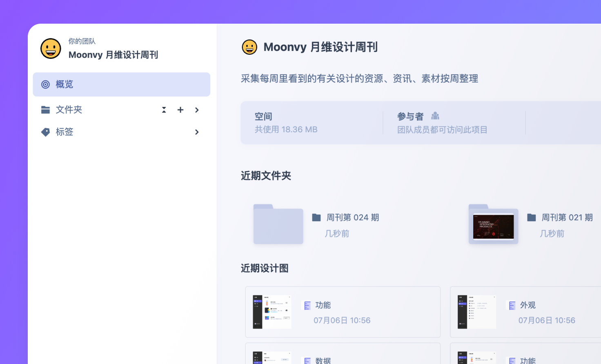Viewport: 601px width, 364px height.
Task: Select 文件夹 in the sidebar
Action: click(69, 109)
